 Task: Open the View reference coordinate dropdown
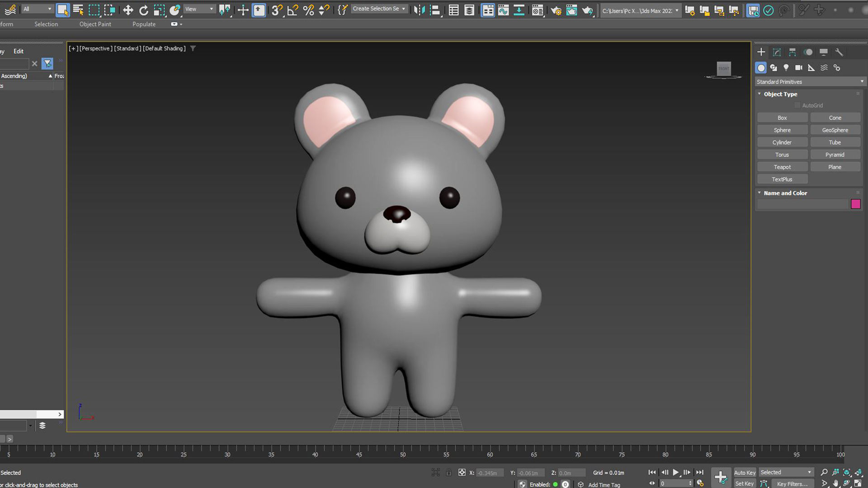(199, 9)
